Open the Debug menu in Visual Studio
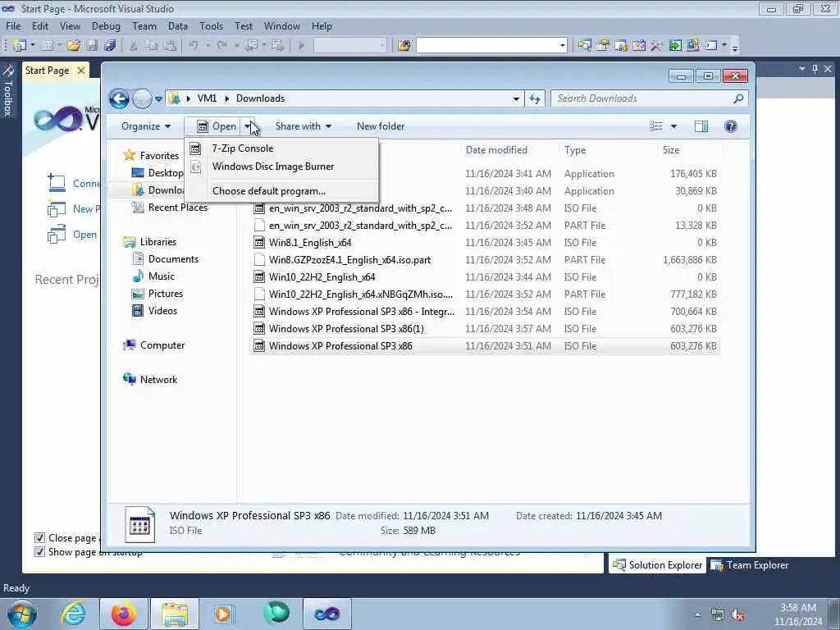The width and height of the screenshot is (840, 630). tap(106, 26)
